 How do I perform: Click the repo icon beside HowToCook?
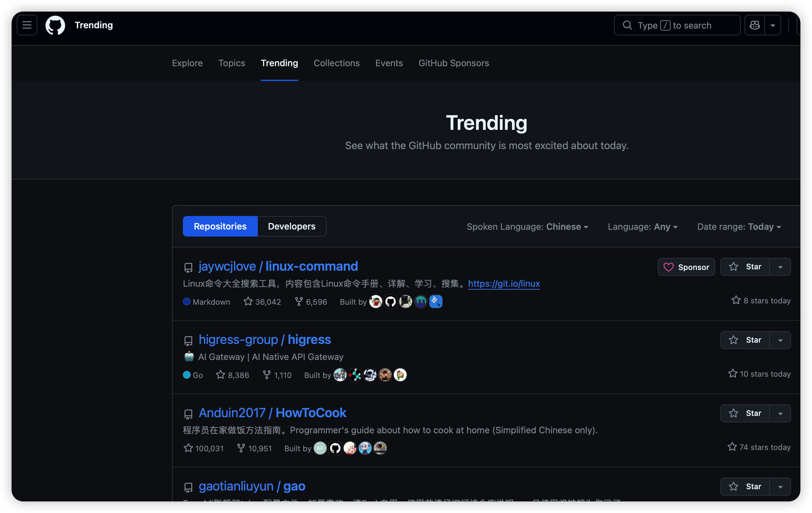tap(188, 414)
